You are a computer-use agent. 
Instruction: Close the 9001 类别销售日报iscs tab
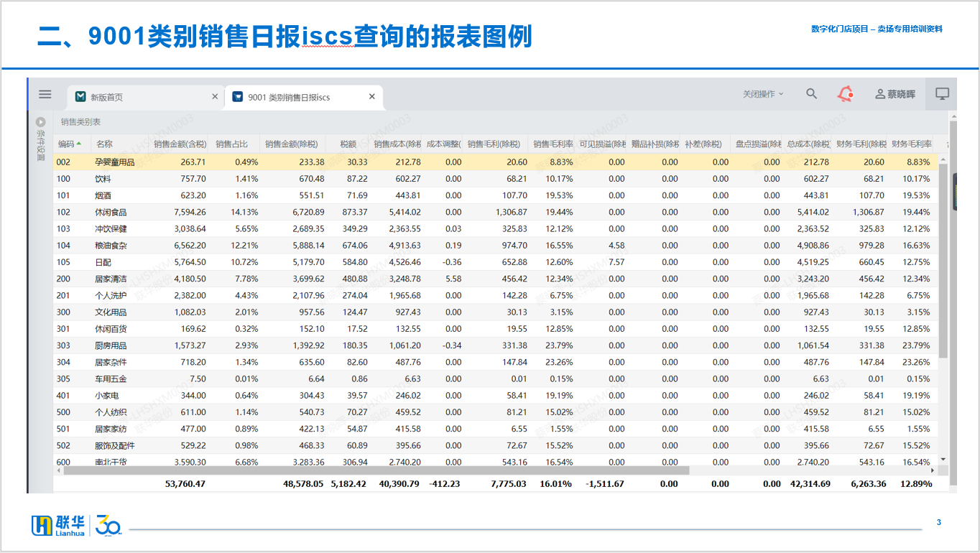(x=371, y=97)
